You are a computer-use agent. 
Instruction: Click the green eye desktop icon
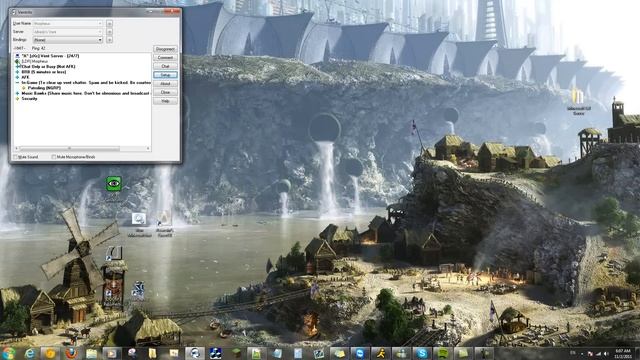tap(114, 184)
